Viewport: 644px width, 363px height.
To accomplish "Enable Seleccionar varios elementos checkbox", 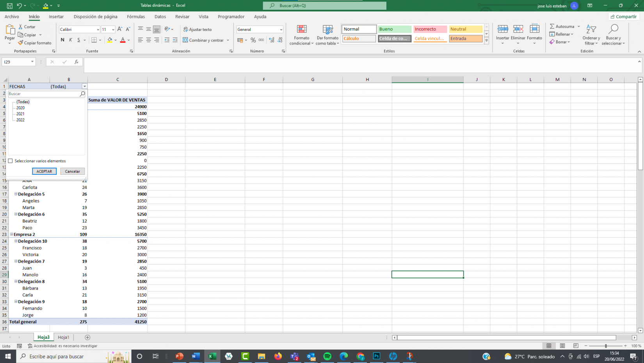I will (x=11, y=161).
